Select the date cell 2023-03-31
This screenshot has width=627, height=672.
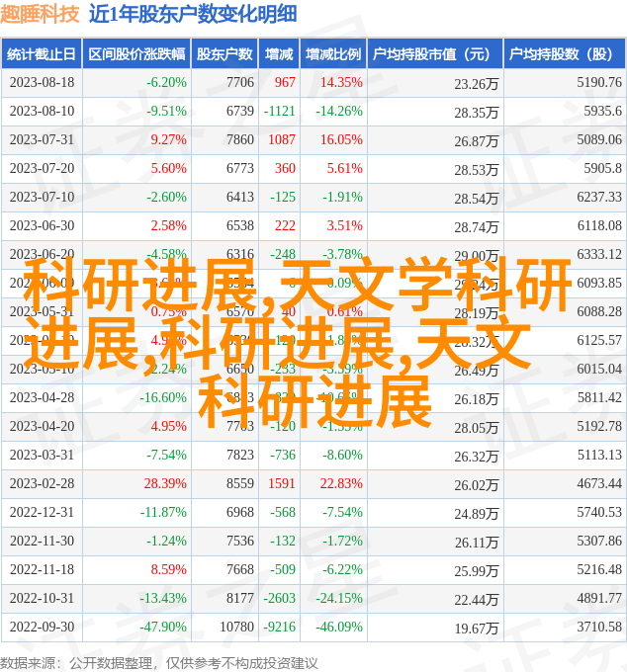point(42,456)
